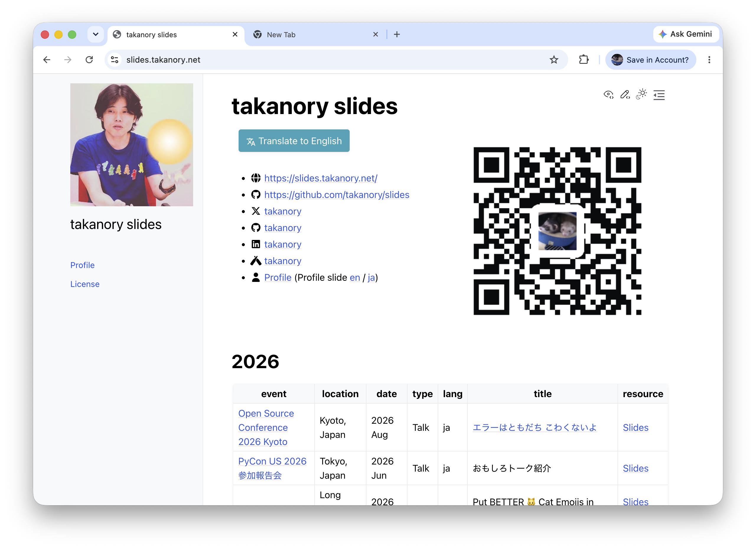Click the LinkedIn icon in the list
This screenshot has height=549, width=756.
pyautogui.click(x=256, y=244)
